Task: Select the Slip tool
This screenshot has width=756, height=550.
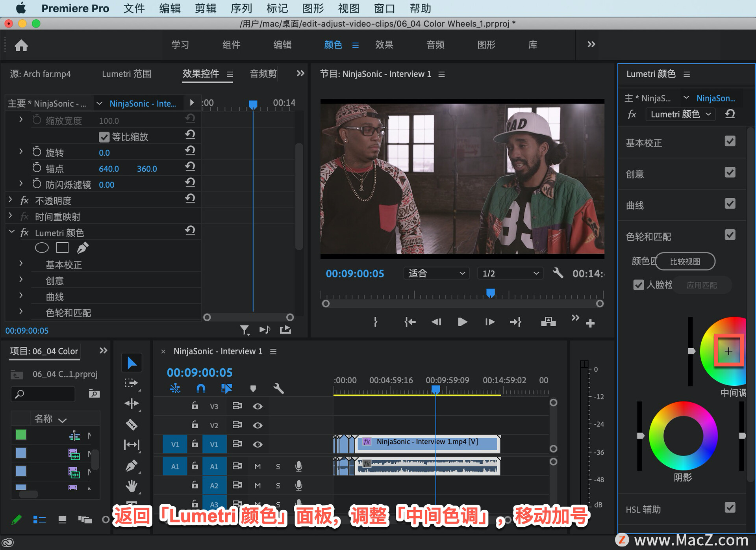Action: (x=132, y=445)
